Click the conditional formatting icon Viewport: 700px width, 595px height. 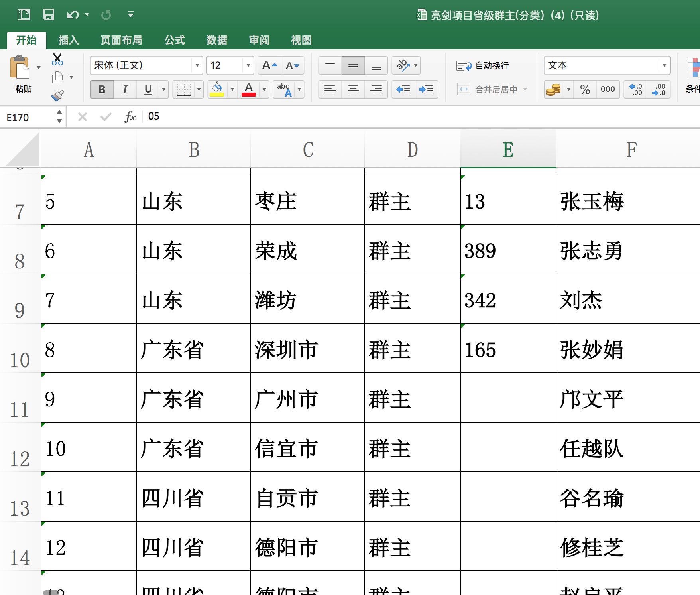pos(693,68)
